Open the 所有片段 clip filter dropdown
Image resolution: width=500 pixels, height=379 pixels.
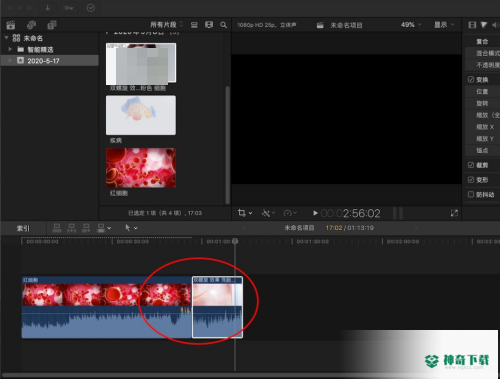[166, 25]
